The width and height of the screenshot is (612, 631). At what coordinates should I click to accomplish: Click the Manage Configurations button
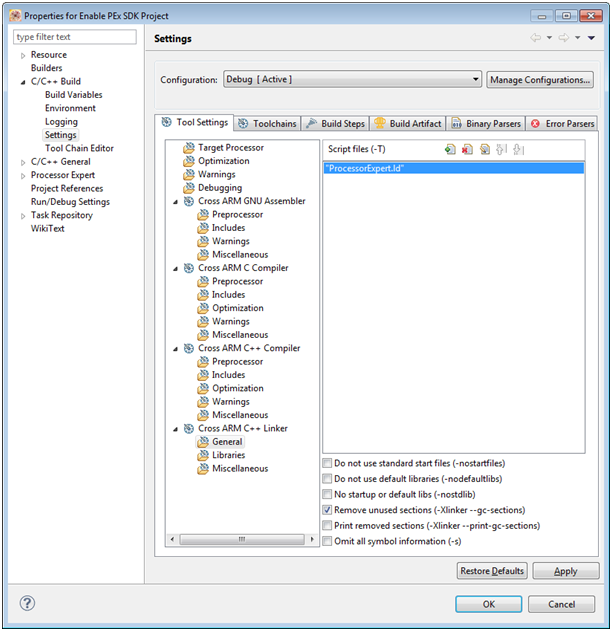click(540, 80)
